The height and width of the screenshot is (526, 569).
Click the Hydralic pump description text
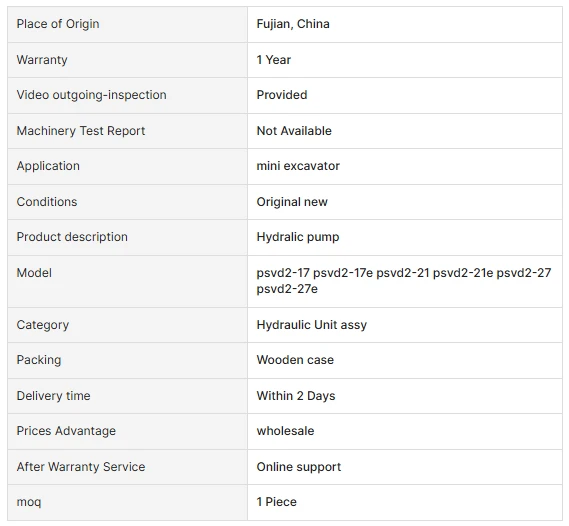[x=298, y=237]
